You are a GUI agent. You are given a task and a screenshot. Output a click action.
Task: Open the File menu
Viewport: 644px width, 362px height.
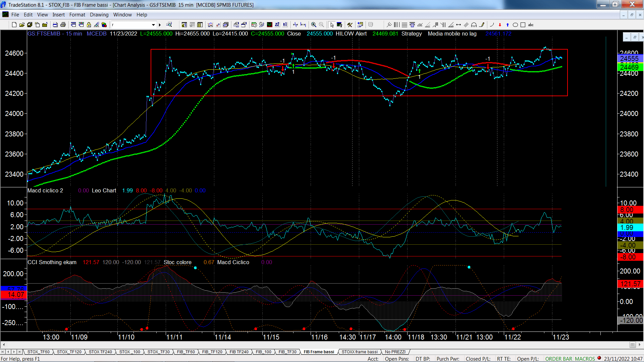[x=15, y=15]
